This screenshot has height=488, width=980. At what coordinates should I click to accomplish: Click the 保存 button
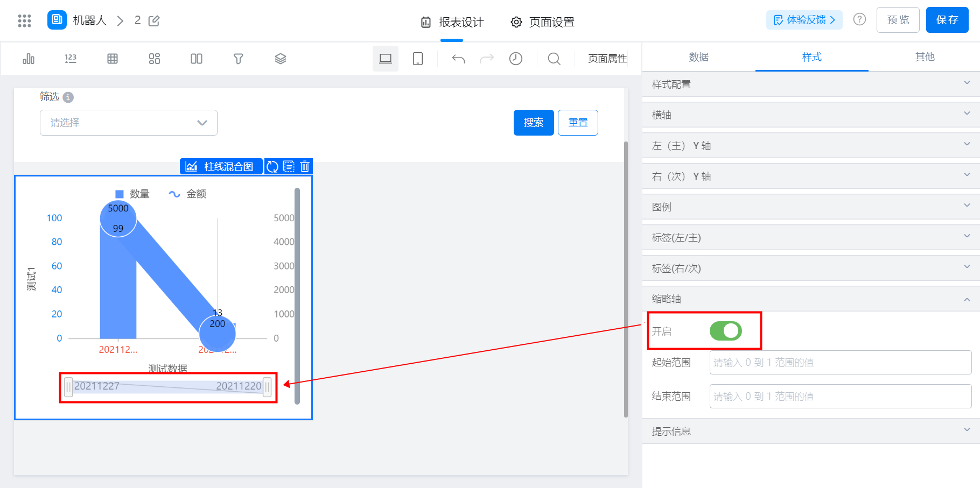tap(947, 20)
